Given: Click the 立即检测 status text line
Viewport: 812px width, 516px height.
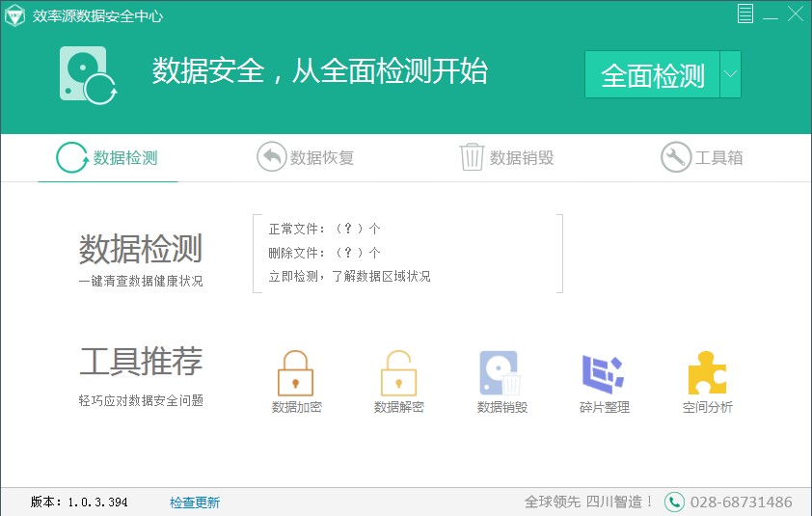Looking at the screenshot, I should click(x=349, y=277).
